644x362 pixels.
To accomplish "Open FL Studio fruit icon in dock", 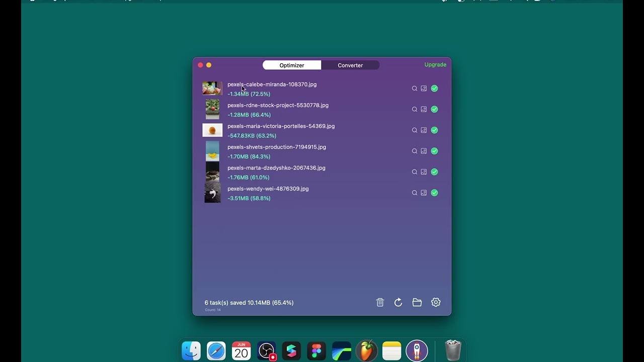I will pos(367,351).
